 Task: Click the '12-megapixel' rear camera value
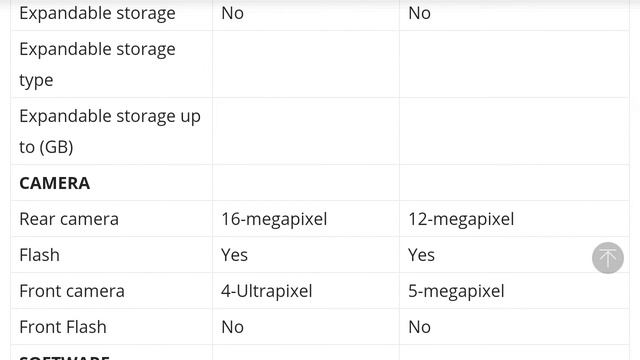tap(461, 219)
